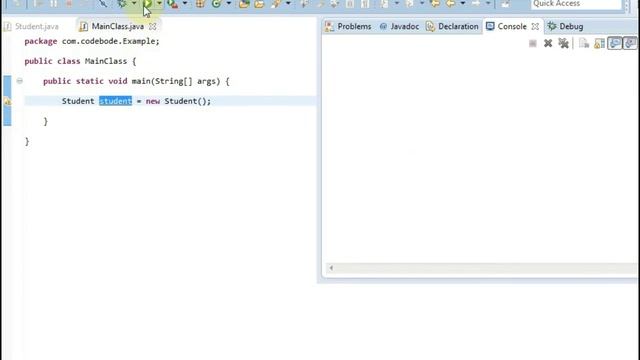Click the Forward navigation arrow icon
Screen dimensions: 640x360
click(476, 4)
